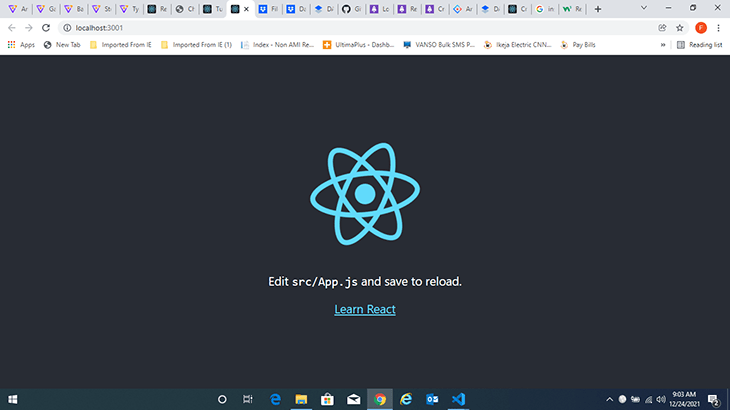Viewport: 730px width, 410px height.
Task: Launch Microsoft Edge from the taskbar
Action: pos(275,399)
